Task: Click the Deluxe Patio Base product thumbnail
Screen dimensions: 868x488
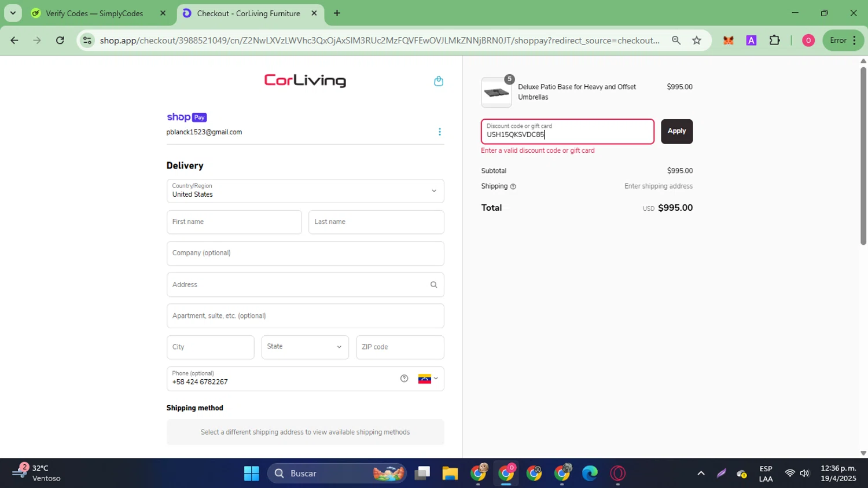Action: click(496, 93)
